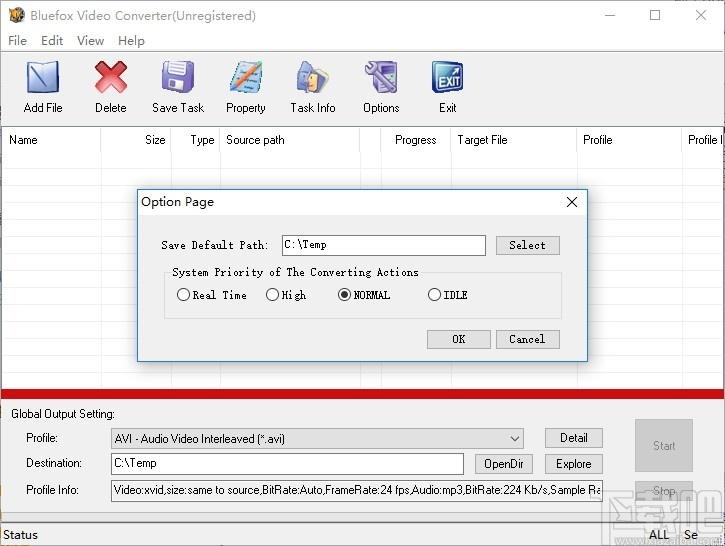Click the Start button
Image resolution: width=725 pixels, height=546 pixels.
click(x=664, y=445)
